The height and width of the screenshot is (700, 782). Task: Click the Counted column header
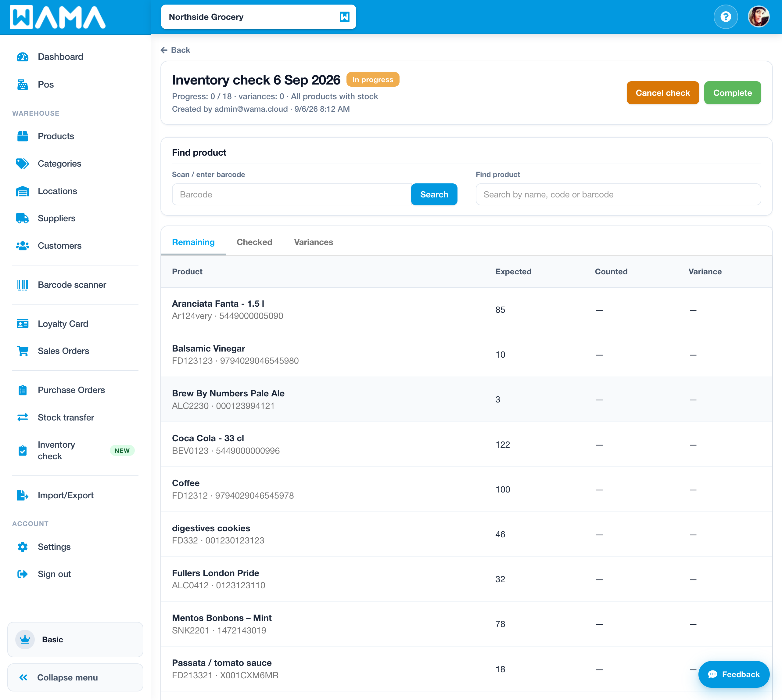tap(611, 272)
